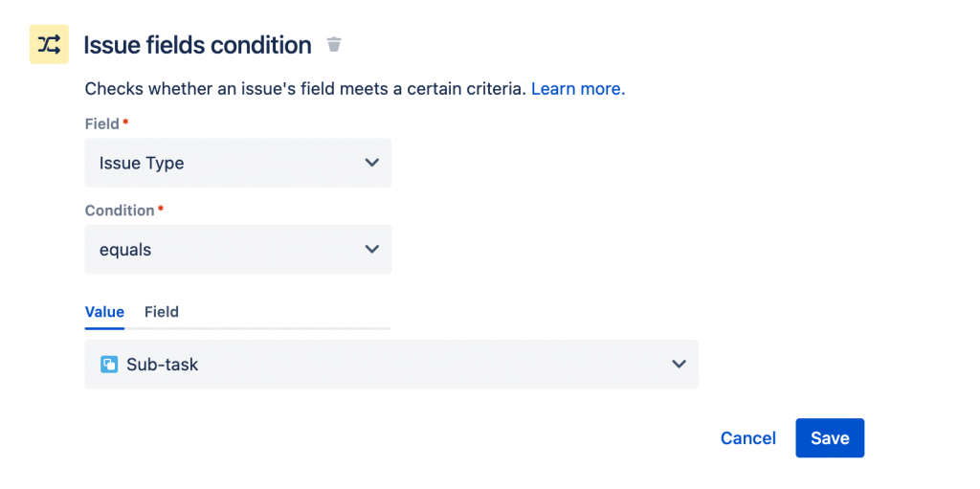The image size is (980, 489).
Task: Save the issue fields condition
Action: click(x=830, y=438)
